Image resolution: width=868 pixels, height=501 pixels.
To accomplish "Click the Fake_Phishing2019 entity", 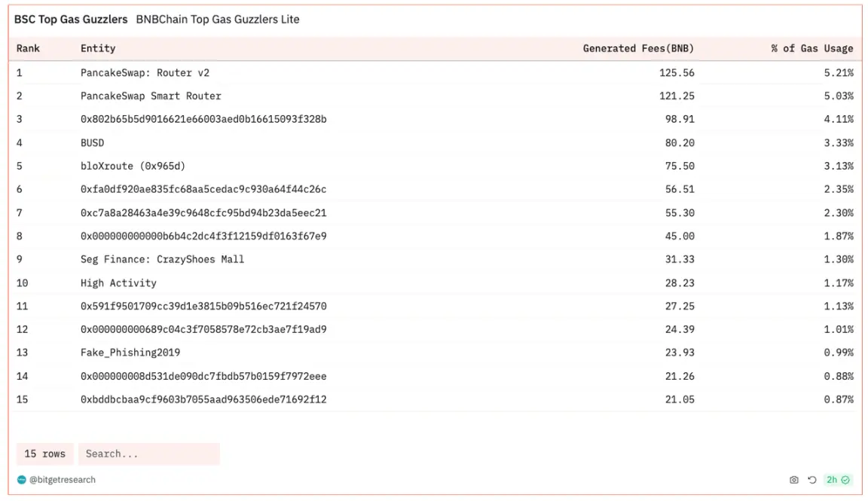I will click(x=130, y=353).
